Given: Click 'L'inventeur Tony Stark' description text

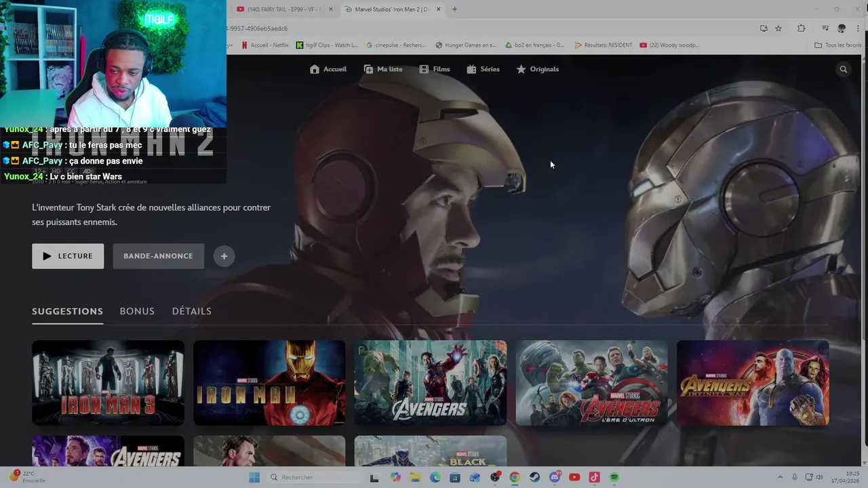Looking at the screenshot, I should (x=151, y=215).
